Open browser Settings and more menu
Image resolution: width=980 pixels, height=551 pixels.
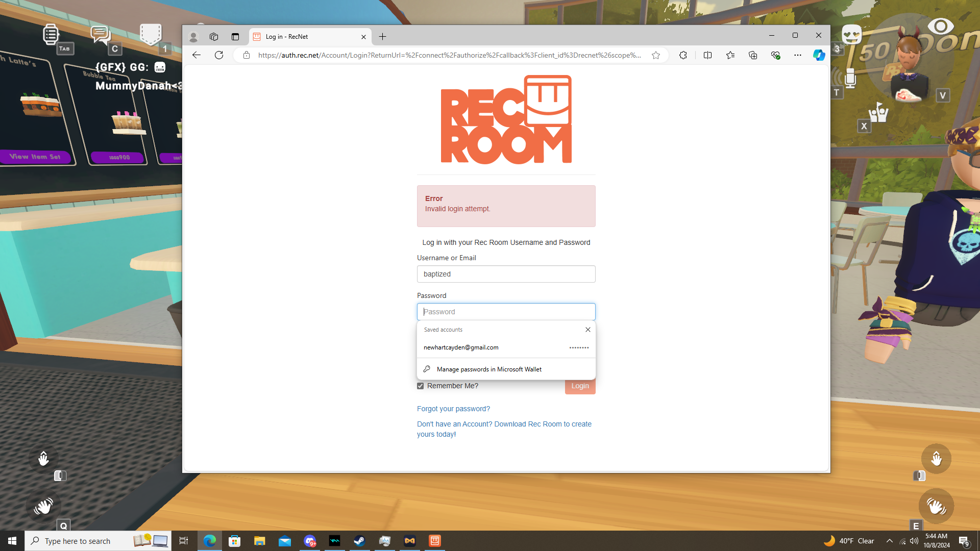click(797, 55)
